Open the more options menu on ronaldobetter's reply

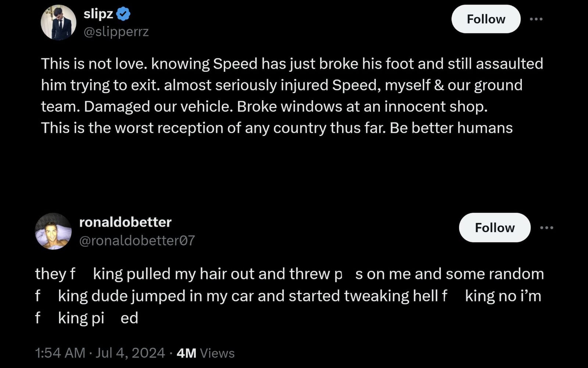(x=547, y=228)
